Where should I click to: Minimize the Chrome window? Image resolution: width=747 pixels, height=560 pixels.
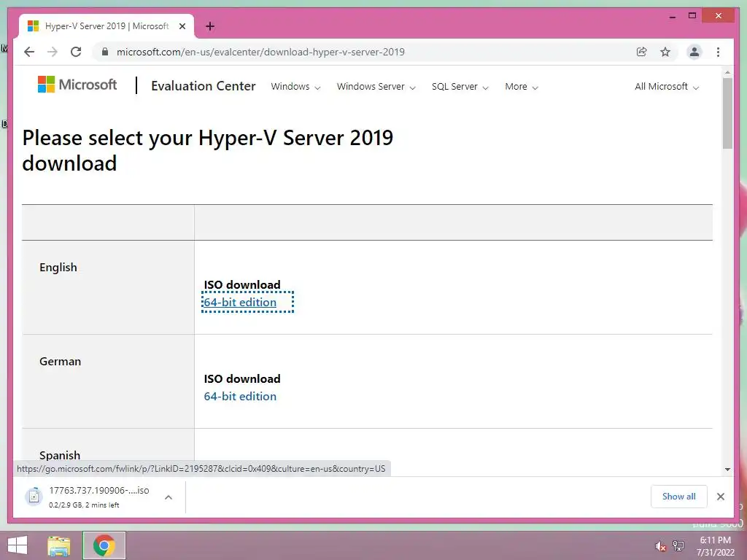(x=672, y=16)
